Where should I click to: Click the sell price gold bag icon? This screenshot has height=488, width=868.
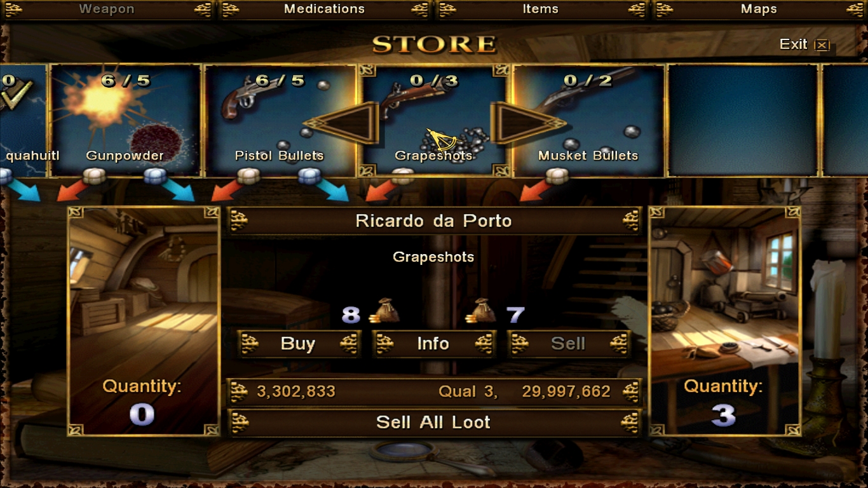480,311
